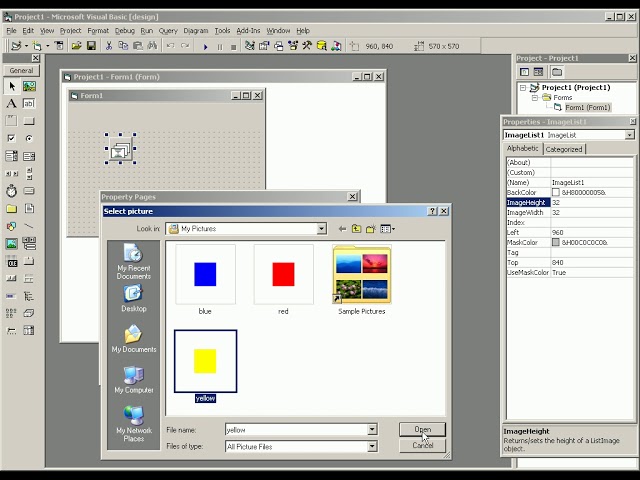Select the Pointer tool in the toolbox
Image resolution: width=640 pixels, height=480 pixels.
(11, 86)
